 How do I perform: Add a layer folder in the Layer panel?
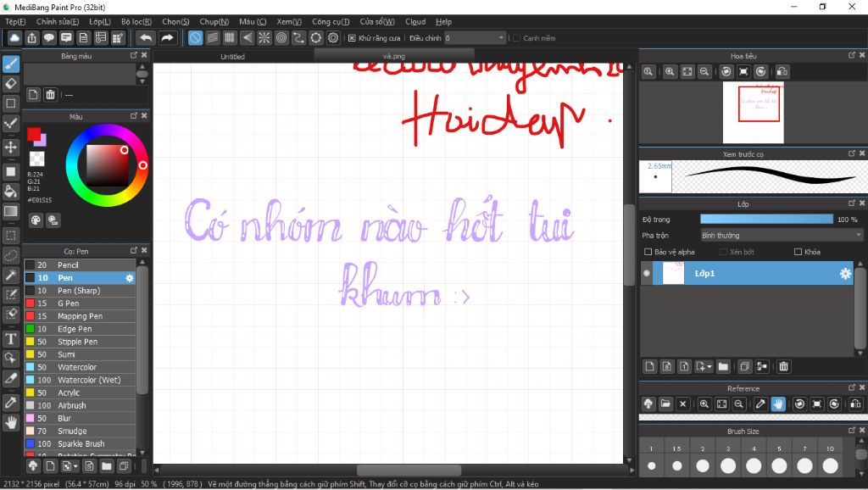723,366
